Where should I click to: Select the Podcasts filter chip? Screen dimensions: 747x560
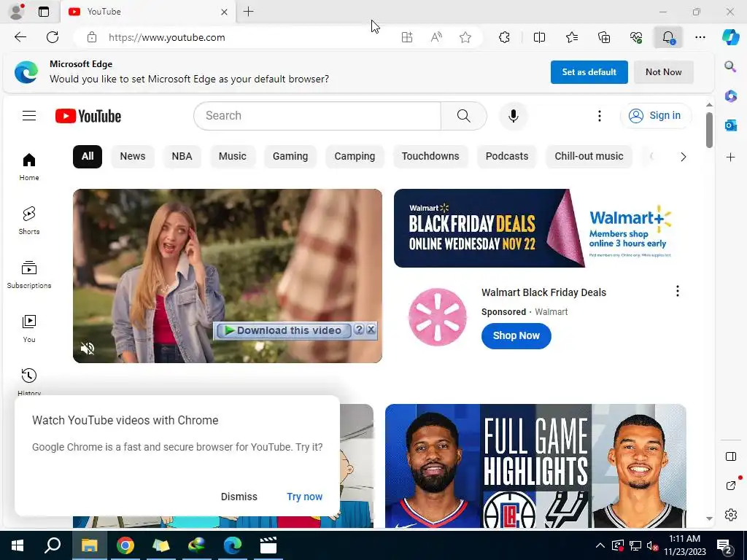point(507,156)
